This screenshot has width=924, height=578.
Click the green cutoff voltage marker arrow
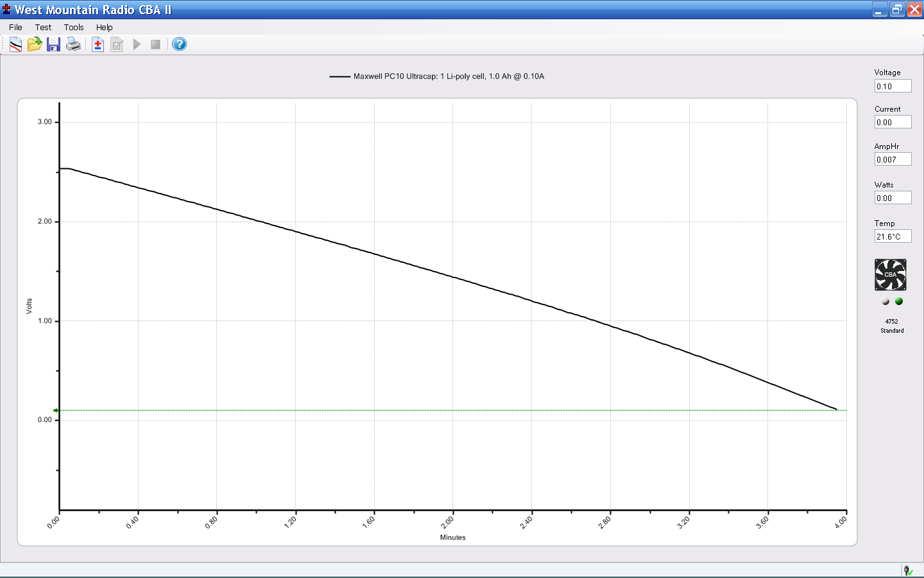pyautogui.click(x=56, y=410)
